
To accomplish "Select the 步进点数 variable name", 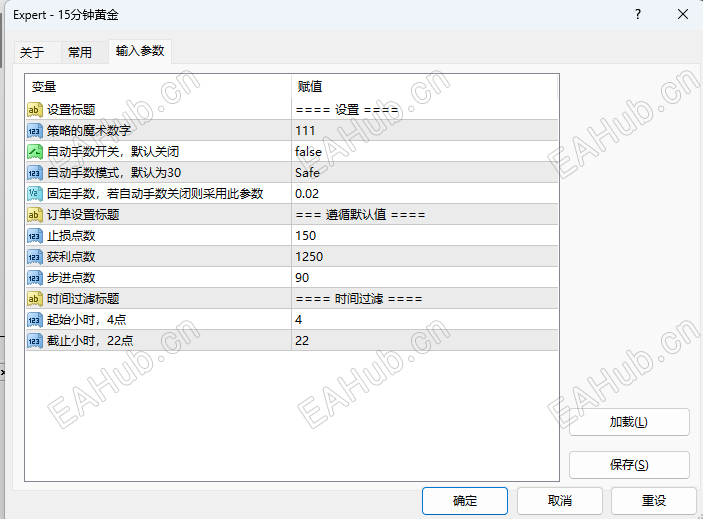I will (71, 278).
